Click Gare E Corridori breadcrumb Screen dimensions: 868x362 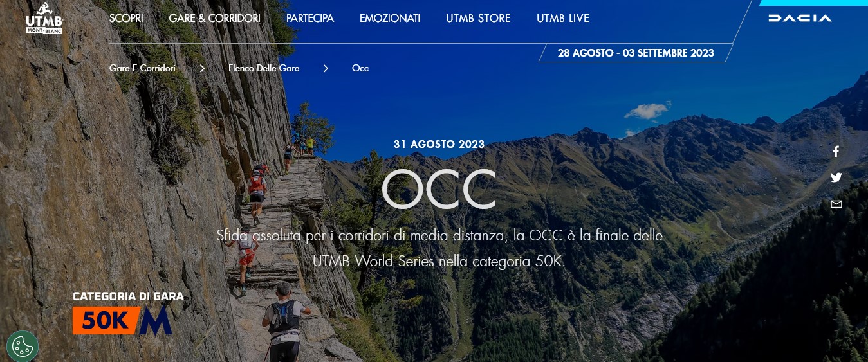(x=142, y=68)
